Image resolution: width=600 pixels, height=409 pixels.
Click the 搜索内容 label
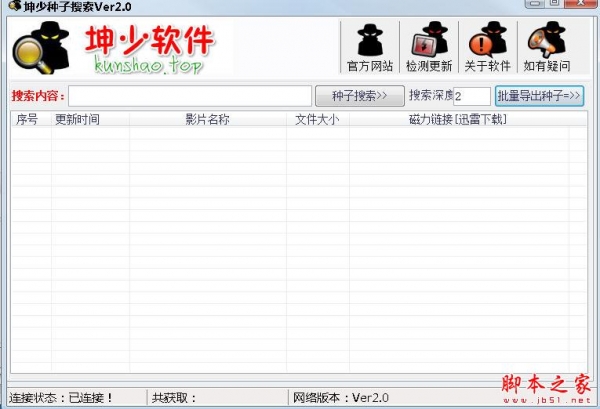click(38, 96)
